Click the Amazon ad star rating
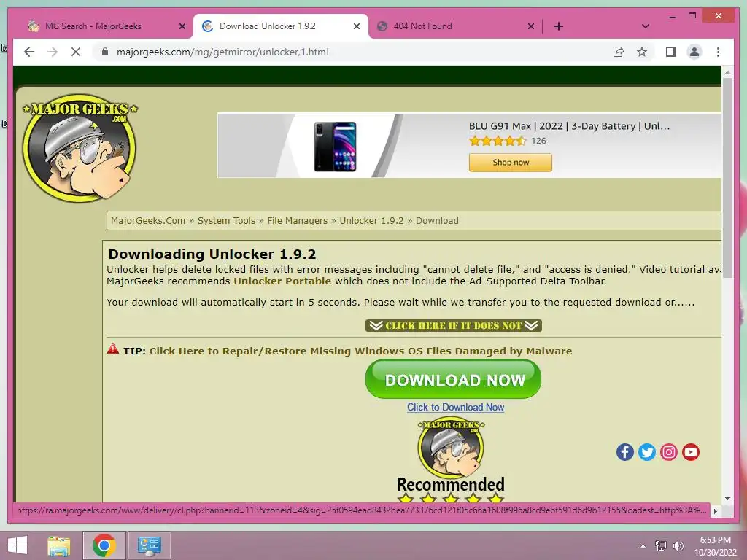This screenshot has height=560, width=747. click(x=498, y=141)
